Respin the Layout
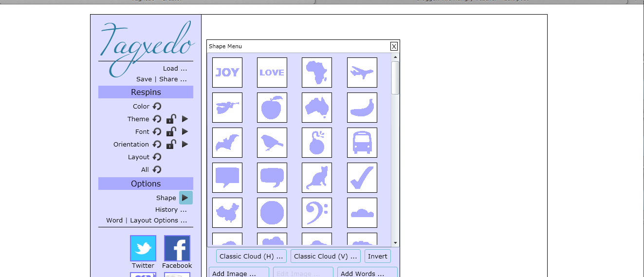The width and height of the screenshot is (644, 277). point(157,157)
